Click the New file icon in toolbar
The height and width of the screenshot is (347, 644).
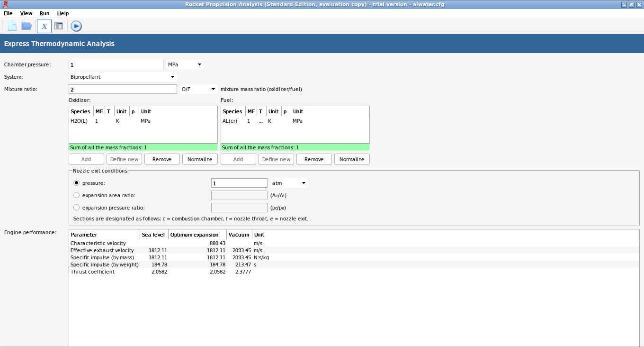click(12, 26)
